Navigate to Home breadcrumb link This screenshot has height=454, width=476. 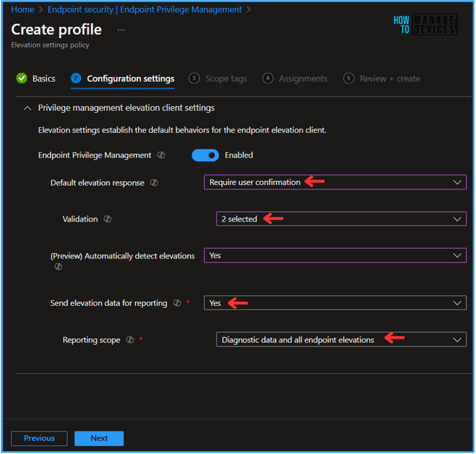pyautogui.click(x=22, y=10)
